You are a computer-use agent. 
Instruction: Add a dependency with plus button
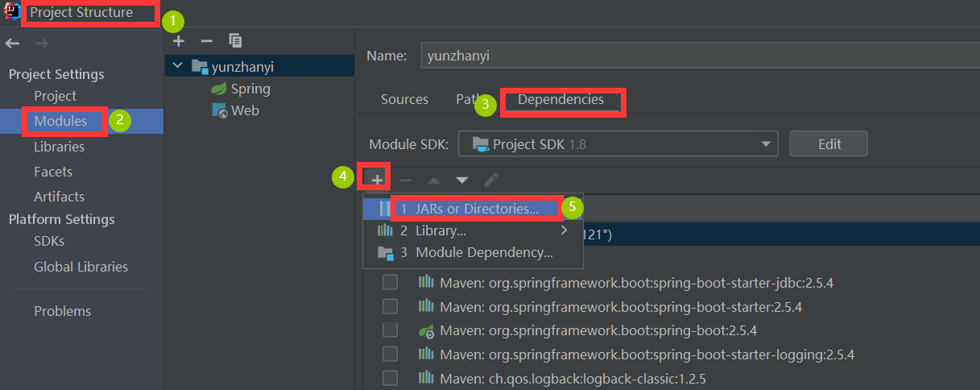pos(376,180)
